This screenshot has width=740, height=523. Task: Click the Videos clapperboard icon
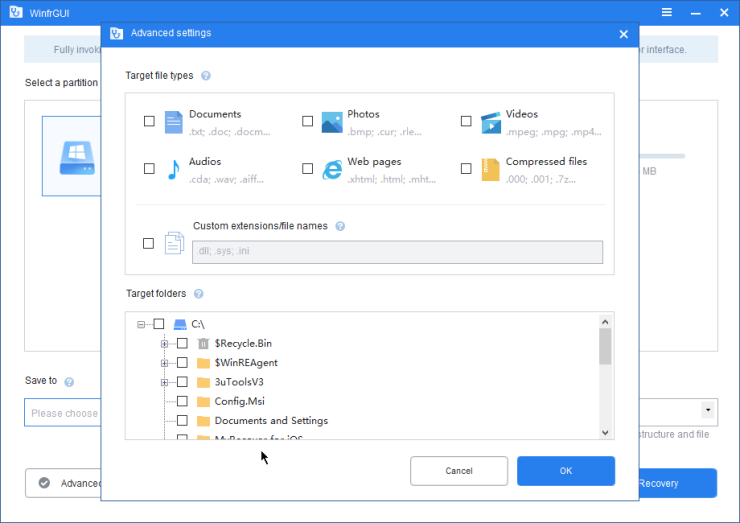pyautogui.click(x=491, y=123)
